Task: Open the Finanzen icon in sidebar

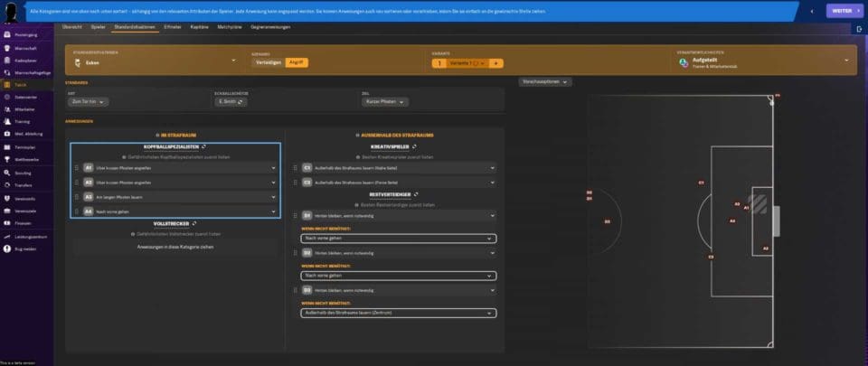Action: (x=7, y=222)
